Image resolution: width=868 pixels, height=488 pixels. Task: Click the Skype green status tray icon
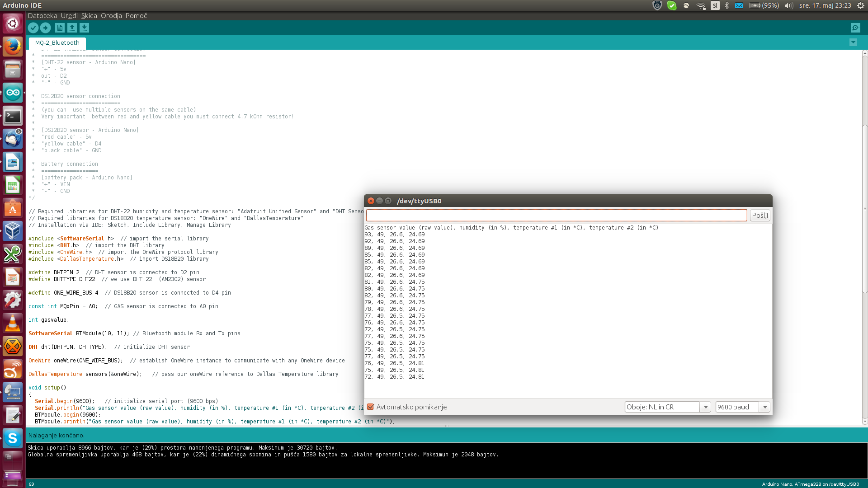pos(672,5)
